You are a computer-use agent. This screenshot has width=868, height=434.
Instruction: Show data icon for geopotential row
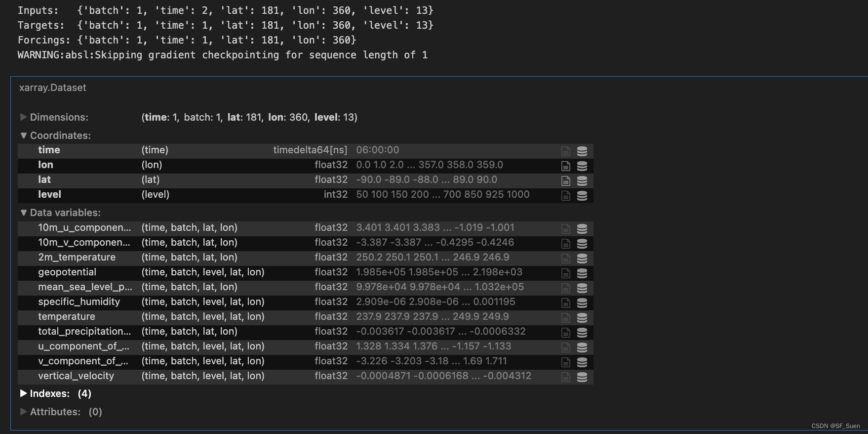582,273
